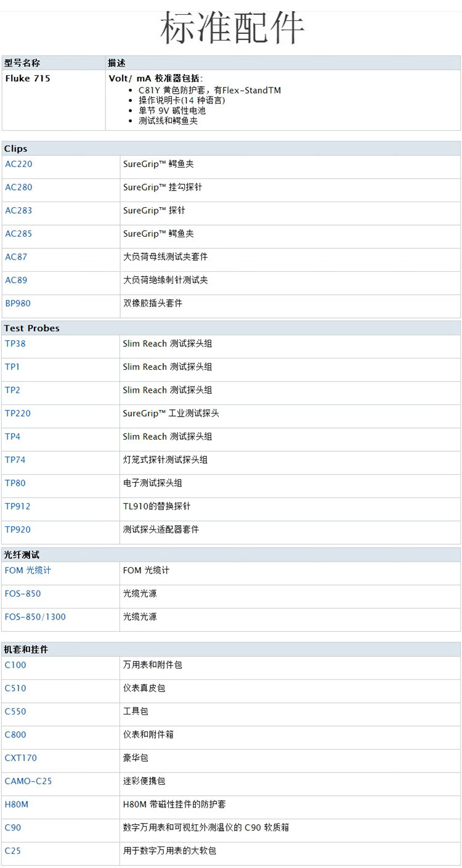
Task: Select the 测试探头适配器套件 description
Action: [x=161, y=530]
